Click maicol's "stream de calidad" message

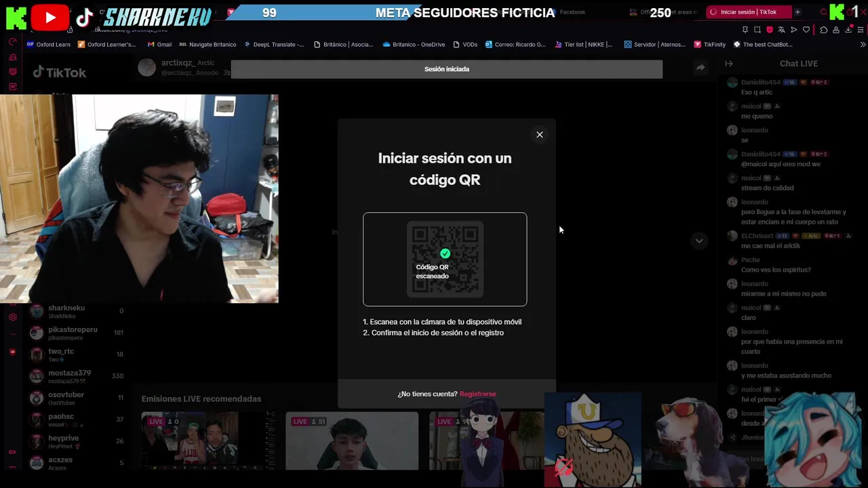[x=767, y=188]
